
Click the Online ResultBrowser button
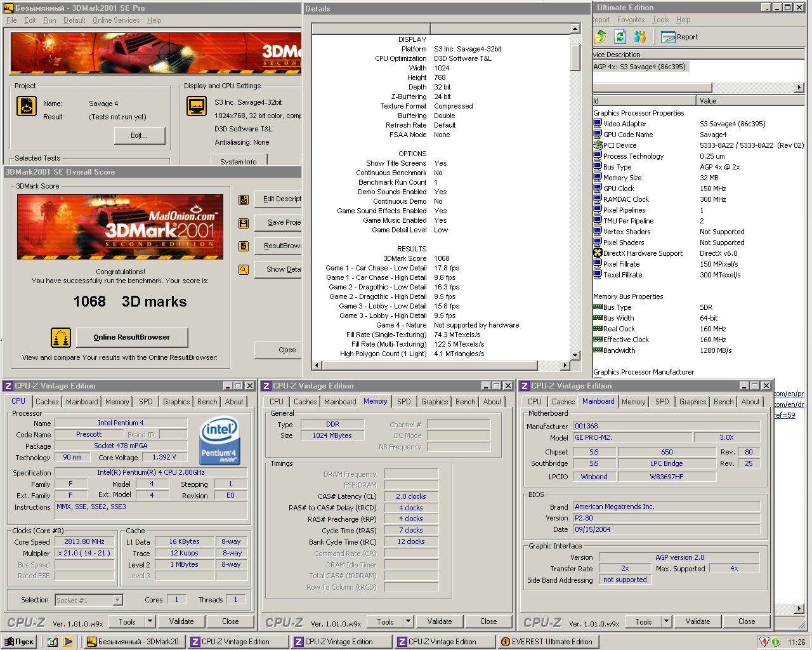click(132, 337)
